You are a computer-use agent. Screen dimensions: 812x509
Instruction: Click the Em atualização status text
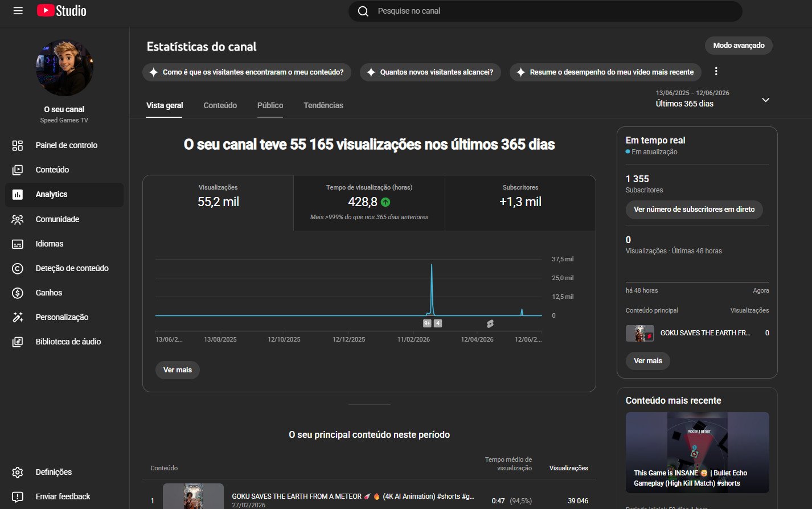point(654,152)
